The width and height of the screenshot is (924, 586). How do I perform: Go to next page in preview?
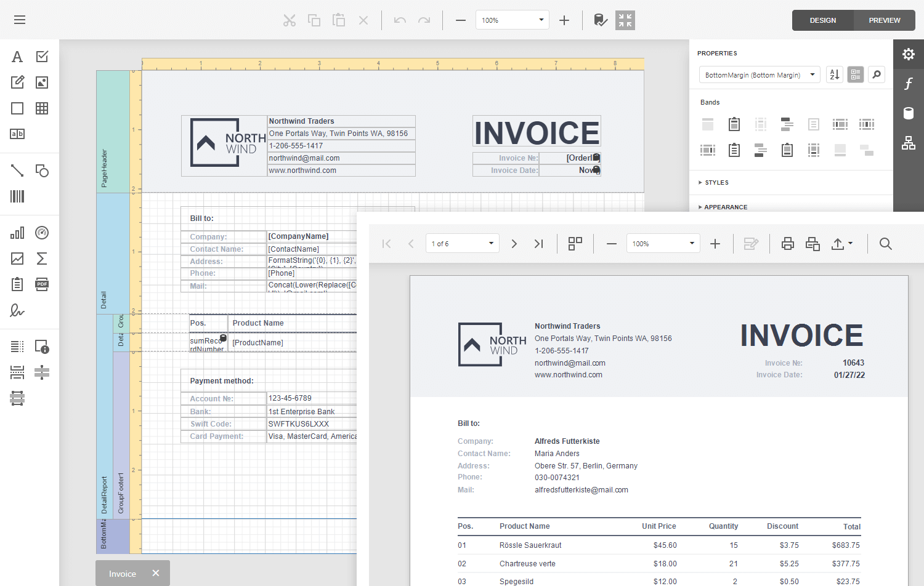pos(514,244)
